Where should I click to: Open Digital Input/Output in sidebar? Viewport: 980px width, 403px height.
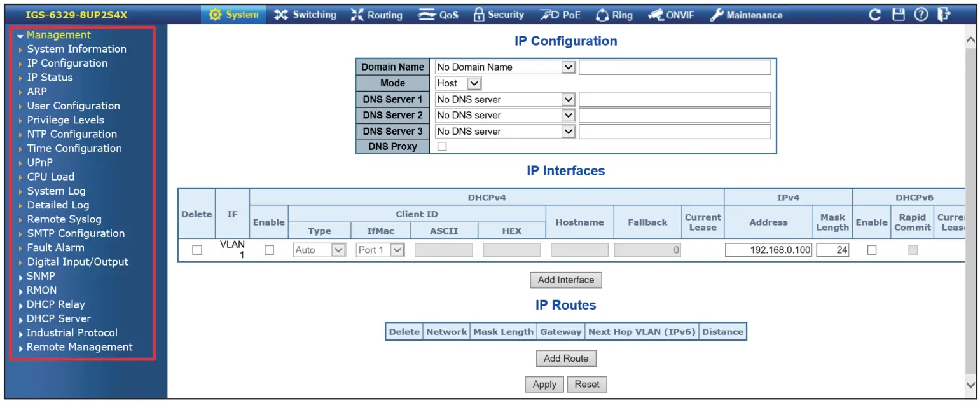(x=78, y=262)
